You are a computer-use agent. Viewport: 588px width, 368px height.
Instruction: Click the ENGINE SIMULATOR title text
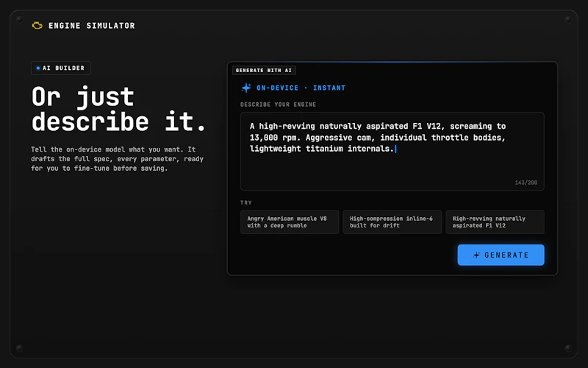[x=91, y=26]
